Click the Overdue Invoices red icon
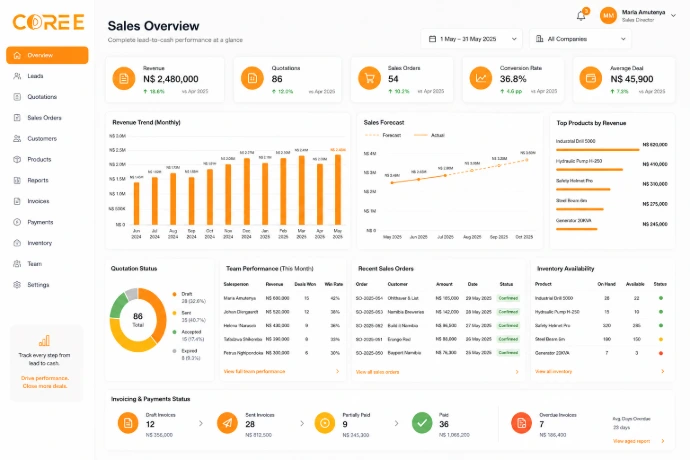Viewport: 690px width, 460px height. (521, 423)
